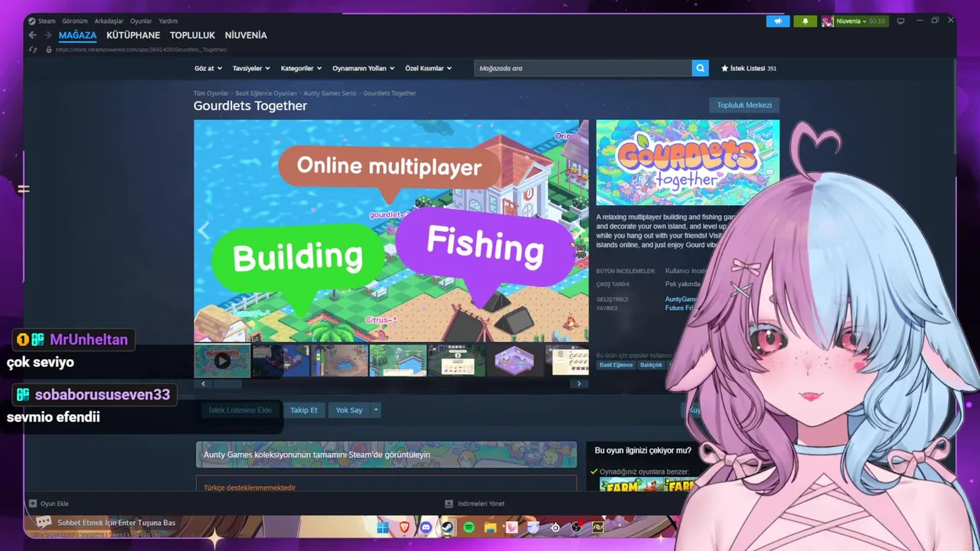Open the Yardım menu
The height and width of the screenshot is (551, 980).
[168, 21]
